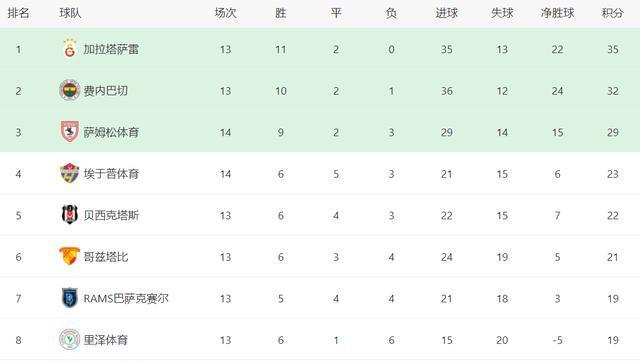Click the 失球 column header
640x363 pixels.
point(502,13)
